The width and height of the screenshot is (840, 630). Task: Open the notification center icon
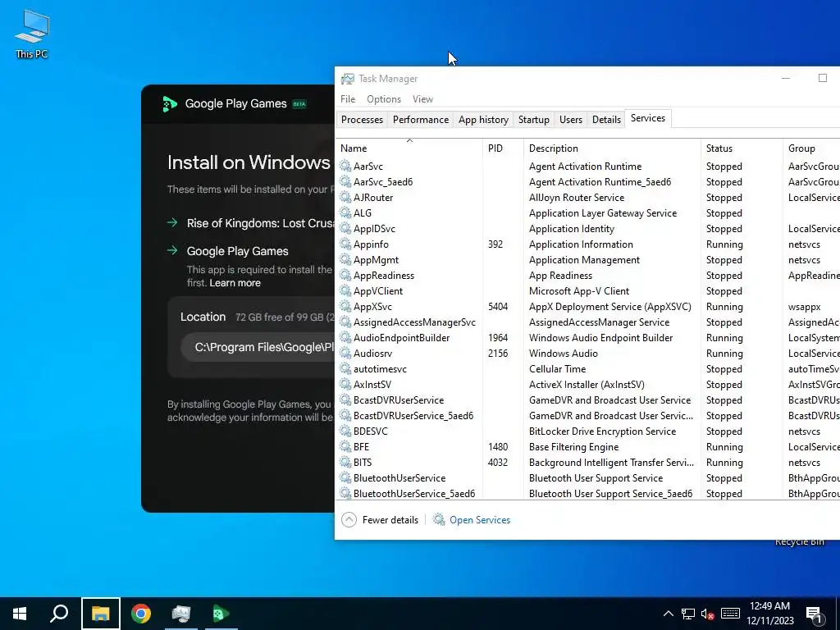(x=814, y=615)
